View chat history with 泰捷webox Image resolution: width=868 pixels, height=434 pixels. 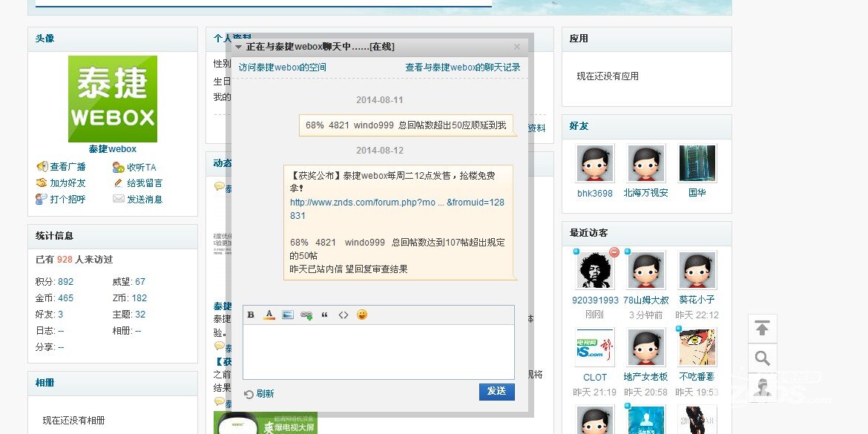[x=463, y=68]
